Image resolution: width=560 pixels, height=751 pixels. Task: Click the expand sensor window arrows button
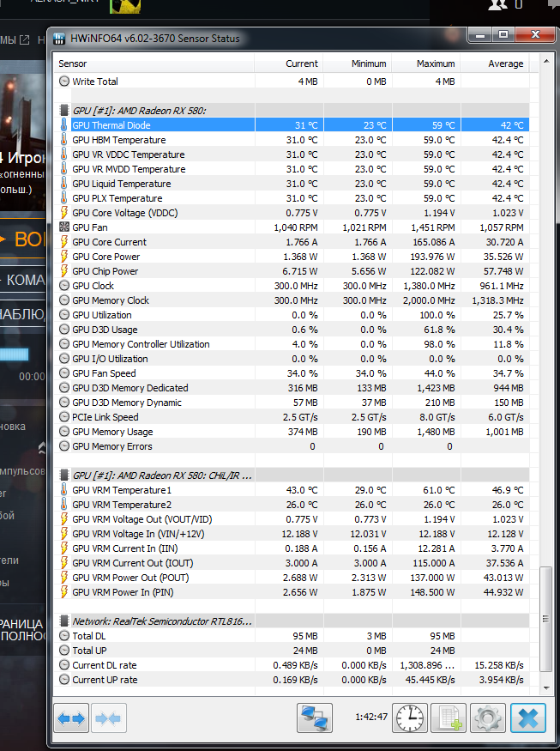click(71, 718)
